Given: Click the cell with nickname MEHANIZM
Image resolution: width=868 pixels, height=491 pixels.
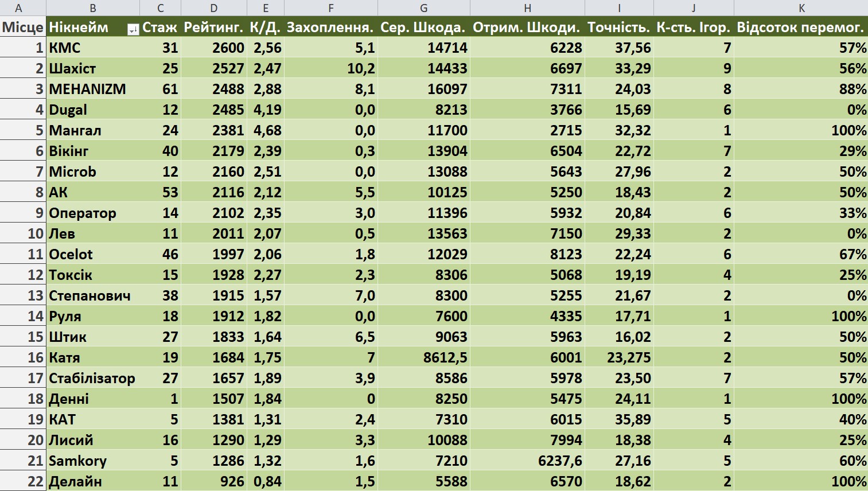Looking at the screenshot, I should point(88,89).
